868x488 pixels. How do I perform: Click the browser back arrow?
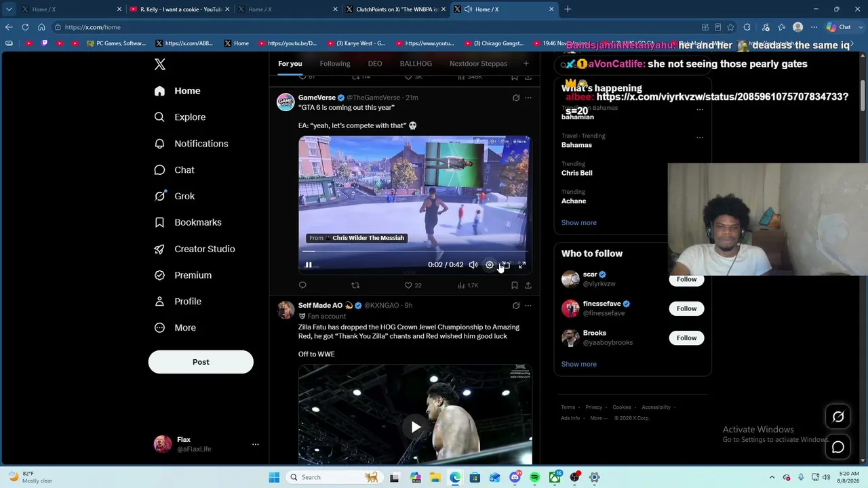click(8, 27)
